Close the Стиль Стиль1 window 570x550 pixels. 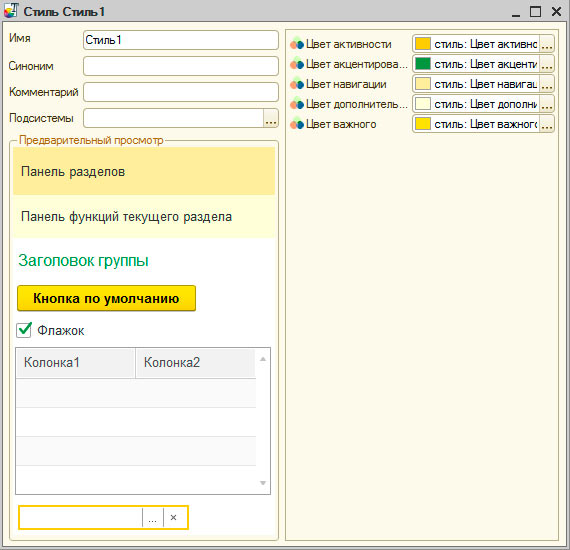click(556, 11)
